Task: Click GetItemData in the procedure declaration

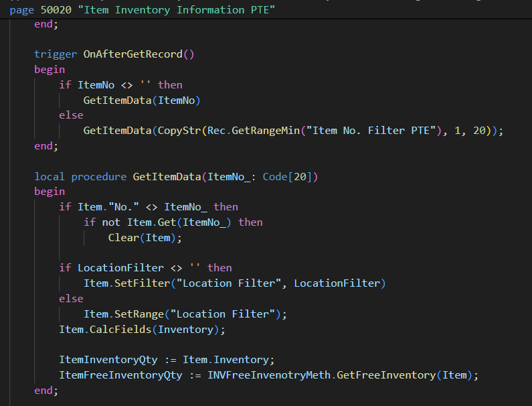Action: (x=167, y=177)
